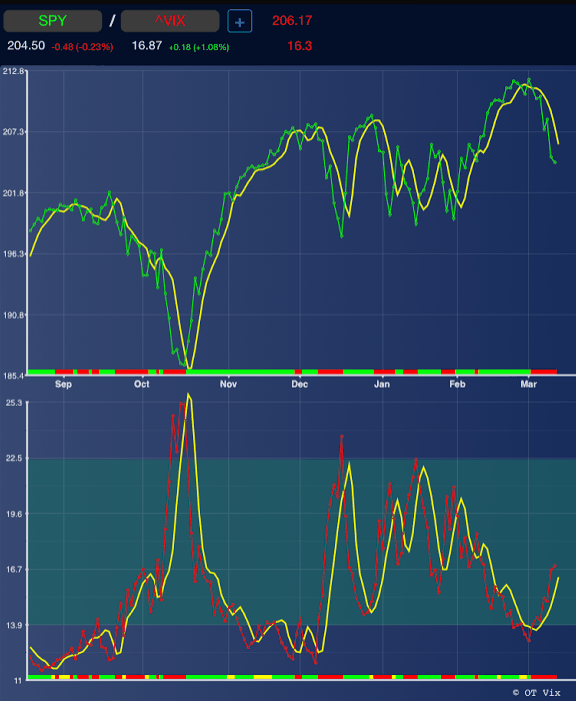Screen dimensions: 576x701
Task: Select 185.4 on the SPY price axis
Action: [13, 376]
